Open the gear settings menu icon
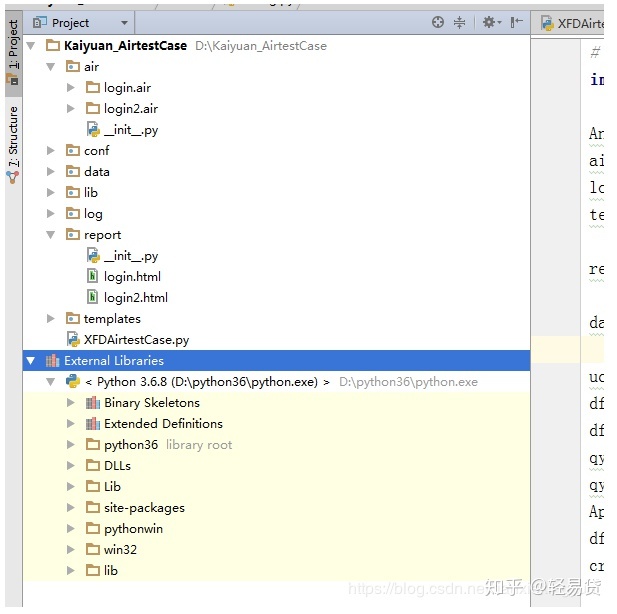 click(491, 22)
